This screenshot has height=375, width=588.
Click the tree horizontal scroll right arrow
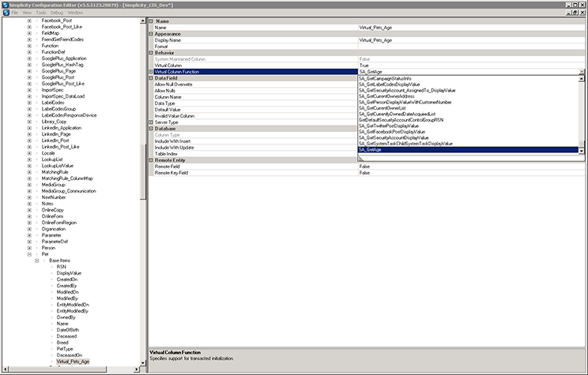tap(137, 369)
